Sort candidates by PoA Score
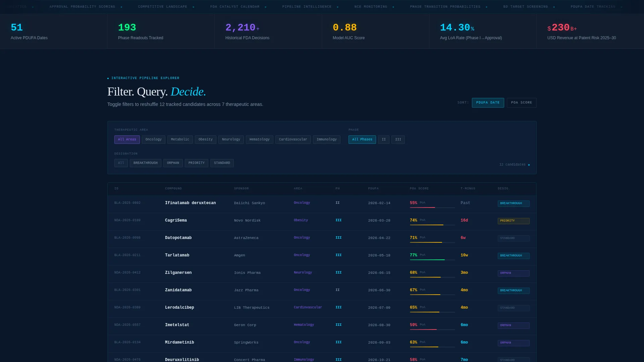This screenshot has width=644, height=362. tap(521, 103)
